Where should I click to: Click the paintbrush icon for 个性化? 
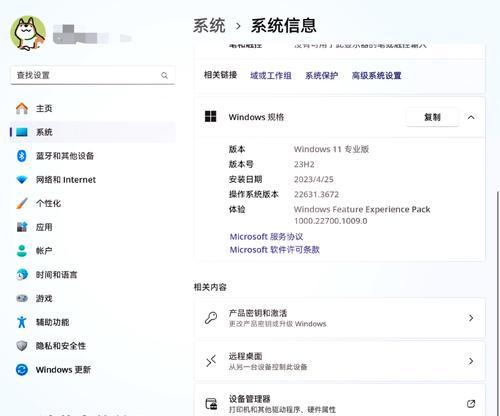coord(22,203)
